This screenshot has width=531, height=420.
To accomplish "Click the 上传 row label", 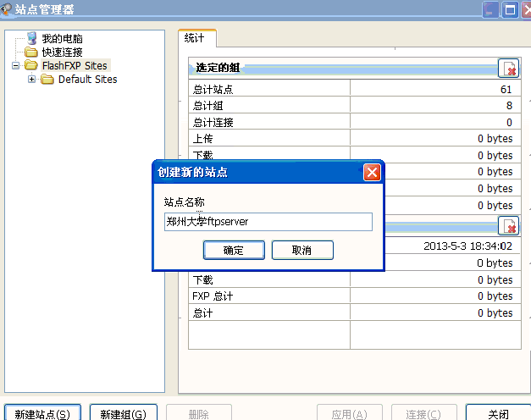I will (203, 139).
